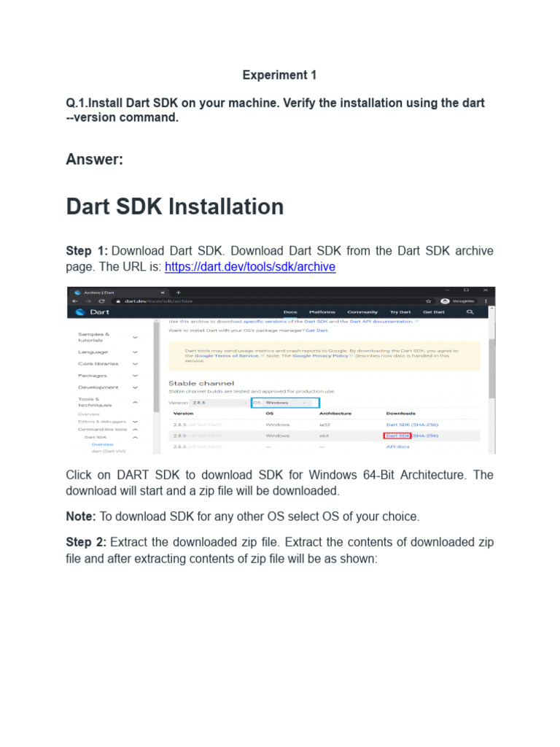
Task: Click the search magnifier icon in Dart header
Action: [470, 312]
